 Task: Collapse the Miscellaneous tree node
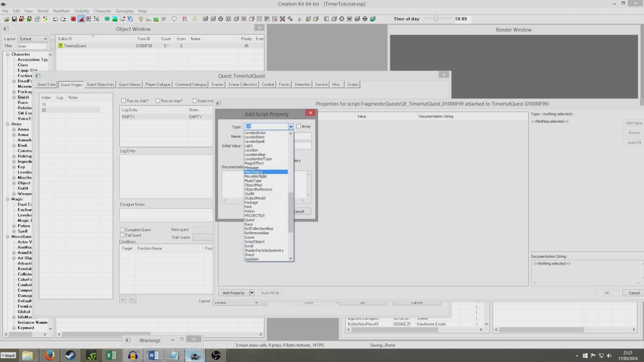8,236
